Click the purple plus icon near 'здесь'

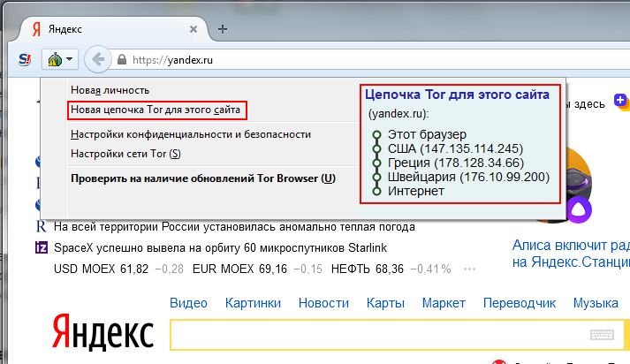(x=620, y=100)
